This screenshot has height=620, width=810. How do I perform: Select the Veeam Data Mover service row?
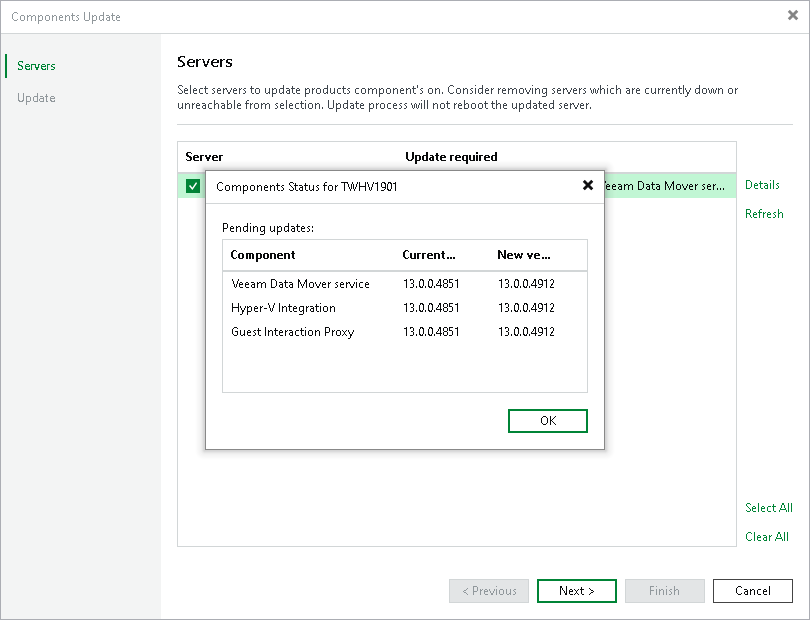click(404, 284)
